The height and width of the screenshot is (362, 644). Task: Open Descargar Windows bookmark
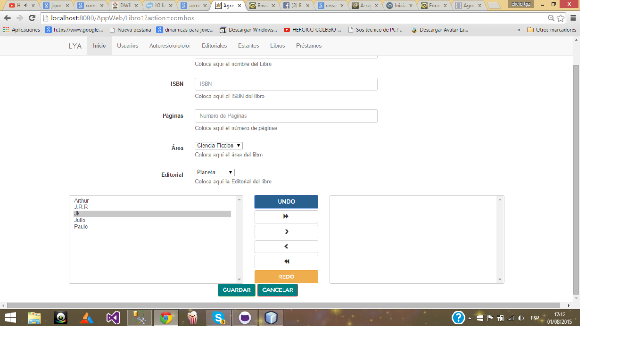tap(248, 30)
